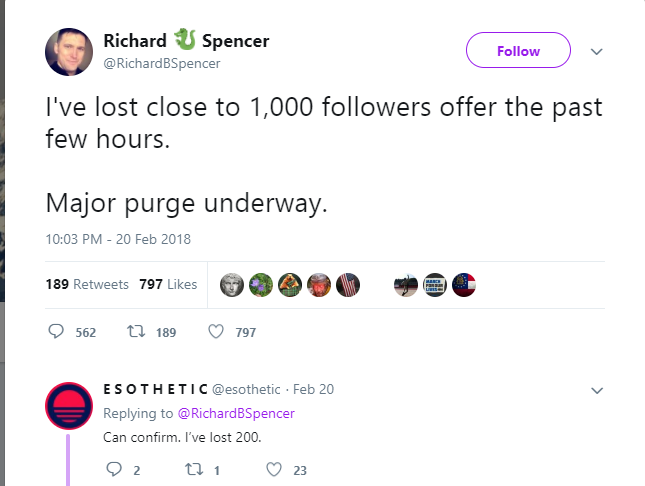Viewport: 645px width, 486px height.
Task: Click the retweet icon showing 189
Action: [x=136, y=332]
